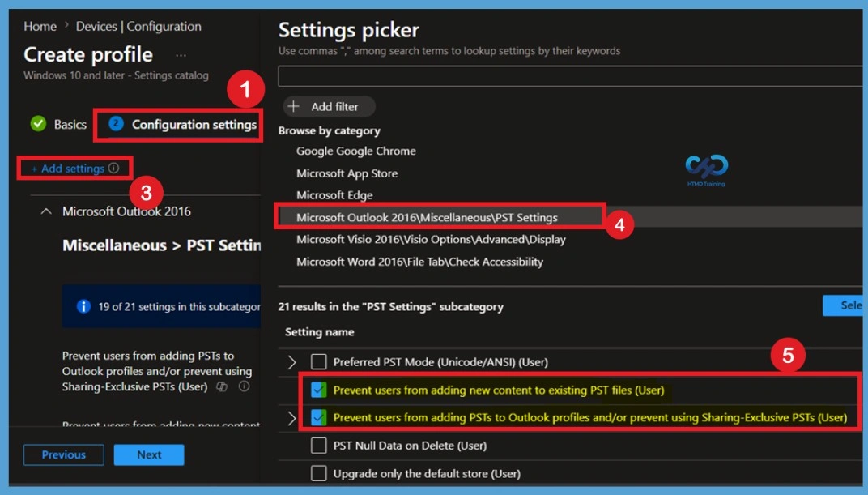
Task: Open the ellipsis menu beside Create profile
Action: click(x=181, y=55)
